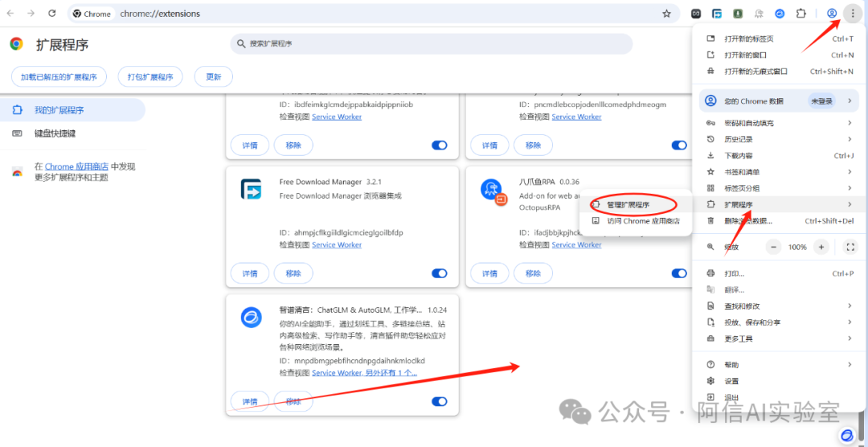Toggle the extension with ID pncmdlebcopjodenlllcomedphdmeogm

pos(679,146)
